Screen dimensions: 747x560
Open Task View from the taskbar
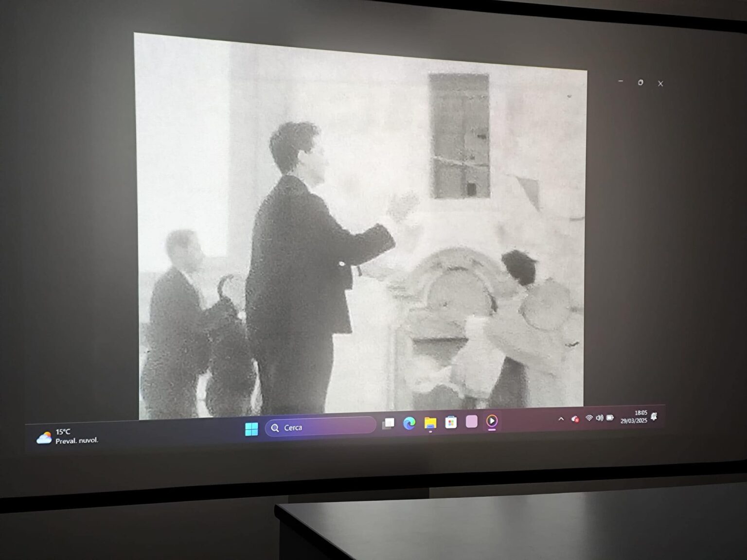pyautogui.click(x=388, y=423)
